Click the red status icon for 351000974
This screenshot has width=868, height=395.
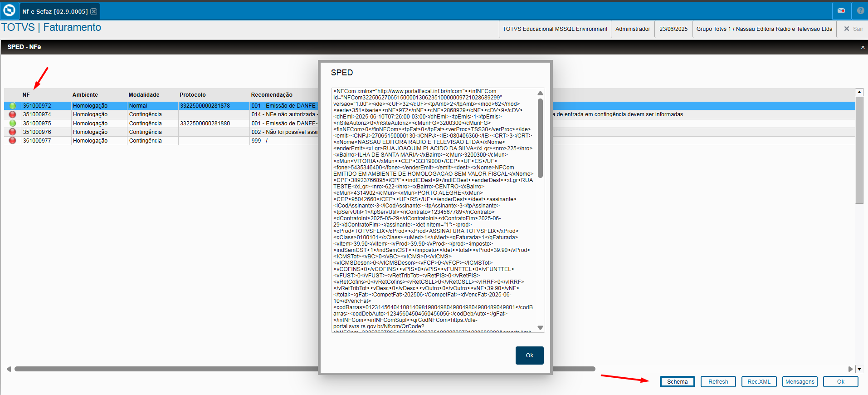pos(13,114)
